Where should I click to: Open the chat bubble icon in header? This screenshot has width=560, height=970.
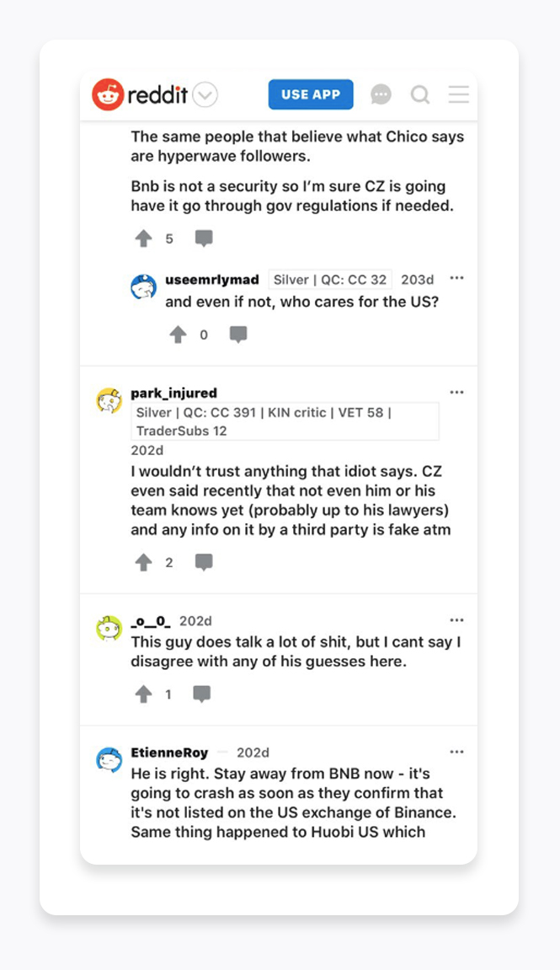pos(381,94)
